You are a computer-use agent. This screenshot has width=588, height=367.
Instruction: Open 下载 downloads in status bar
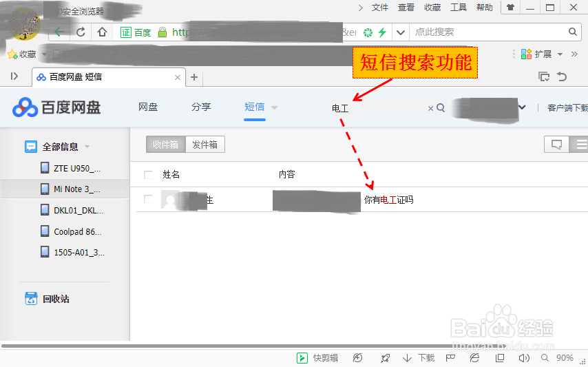[418, 358]
